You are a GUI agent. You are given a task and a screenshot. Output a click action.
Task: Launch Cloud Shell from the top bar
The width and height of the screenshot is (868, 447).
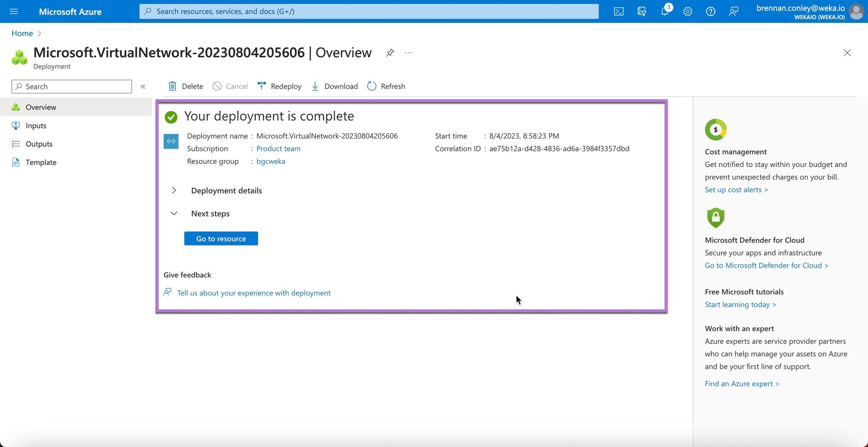pos(618,11)
